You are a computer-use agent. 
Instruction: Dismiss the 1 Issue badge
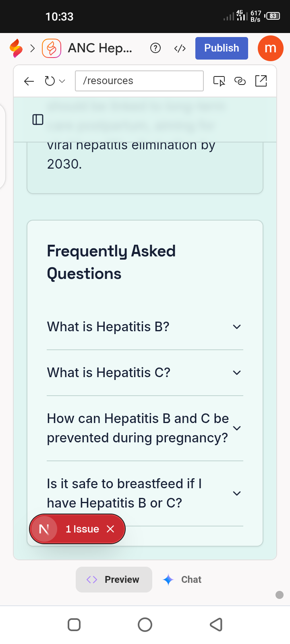click(x=110, y=529)
